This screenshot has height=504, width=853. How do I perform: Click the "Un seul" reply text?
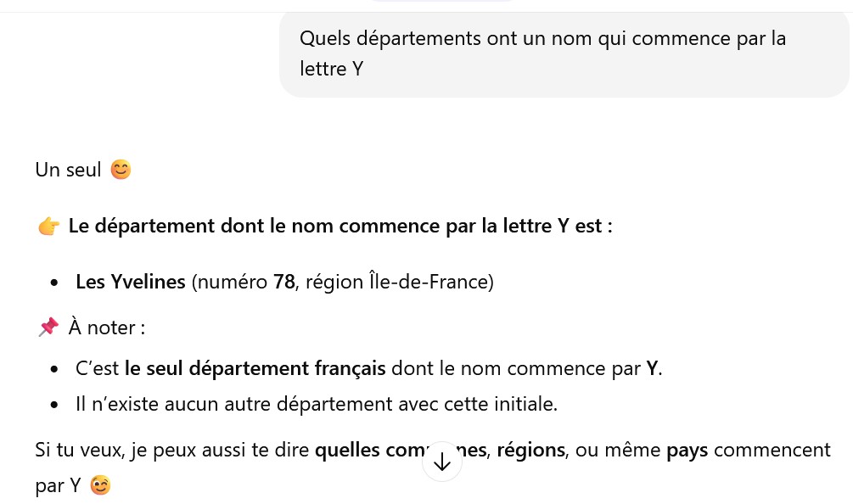pyautogui.click(x=68, y=170)
